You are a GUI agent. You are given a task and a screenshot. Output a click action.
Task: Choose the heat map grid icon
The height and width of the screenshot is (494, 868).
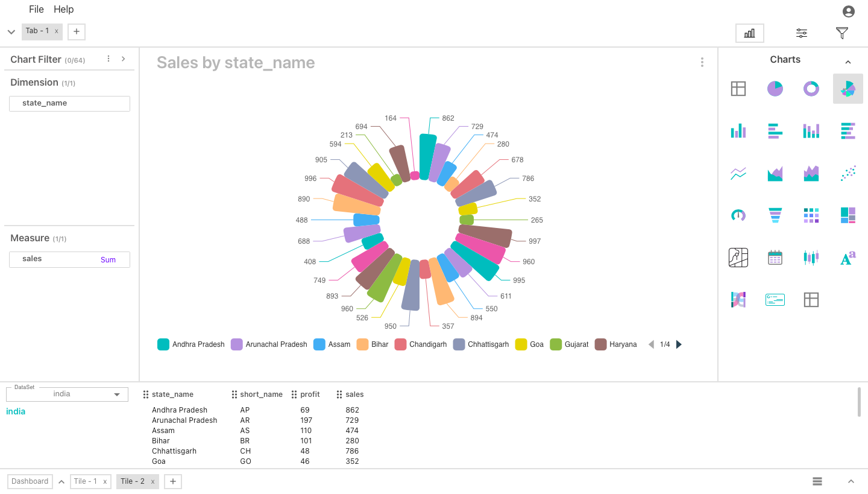pyautogui.click(x=811, y=215)
